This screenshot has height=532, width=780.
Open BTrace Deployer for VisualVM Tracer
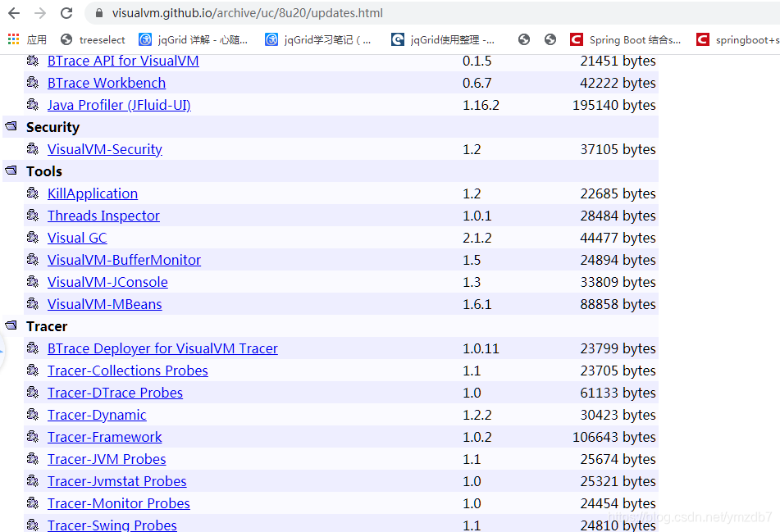click(162, 348)
